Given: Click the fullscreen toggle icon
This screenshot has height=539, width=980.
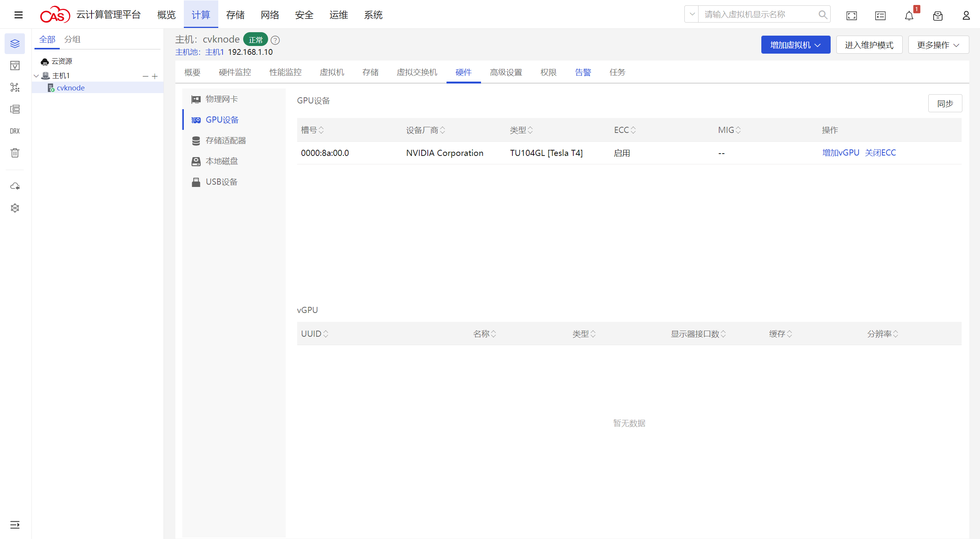Looking at the screenshot, I should point(851,16).
